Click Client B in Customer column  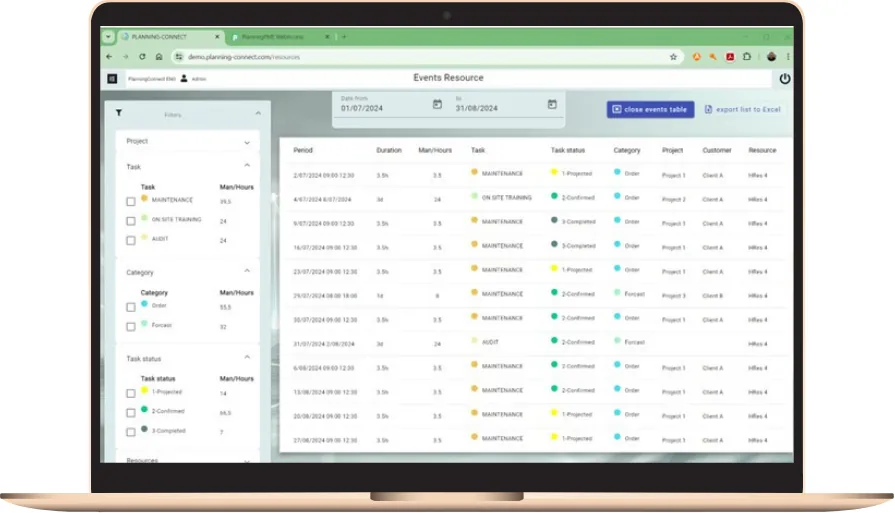tap(712, 296)
